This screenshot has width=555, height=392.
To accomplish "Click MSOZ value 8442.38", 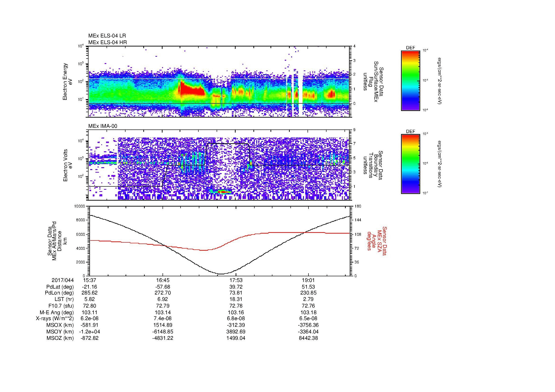I will [x=308, y=338].
